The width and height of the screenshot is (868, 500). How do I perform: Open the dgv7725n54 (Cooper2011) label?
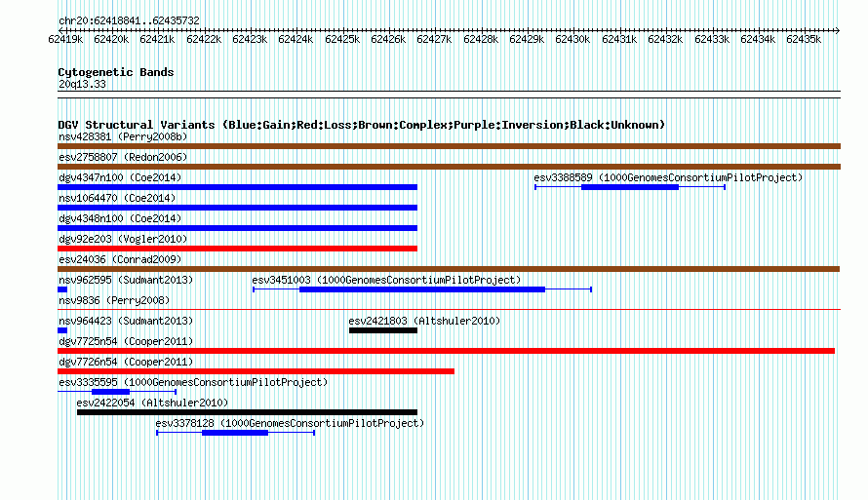(126, 341)
